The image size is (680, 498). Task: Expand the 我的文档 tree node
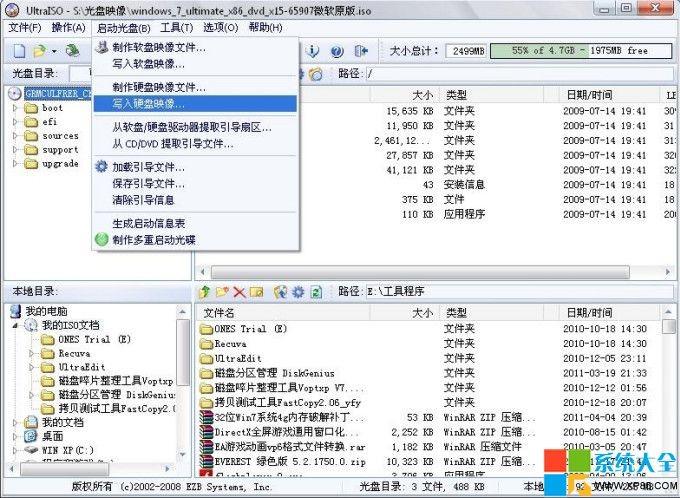pos(15,422)
